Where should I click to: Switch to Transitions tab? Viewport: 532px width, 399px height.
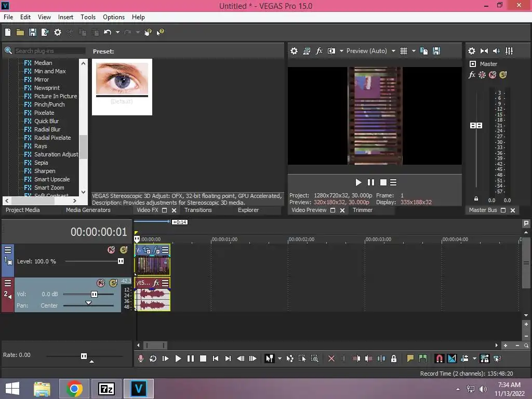[198, 210]
